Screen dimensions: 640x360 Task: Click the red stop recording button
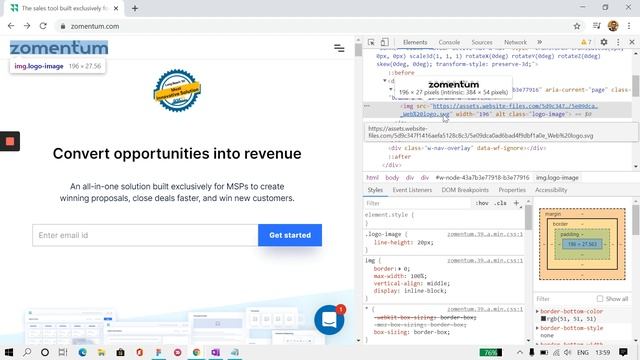[10, 141]
